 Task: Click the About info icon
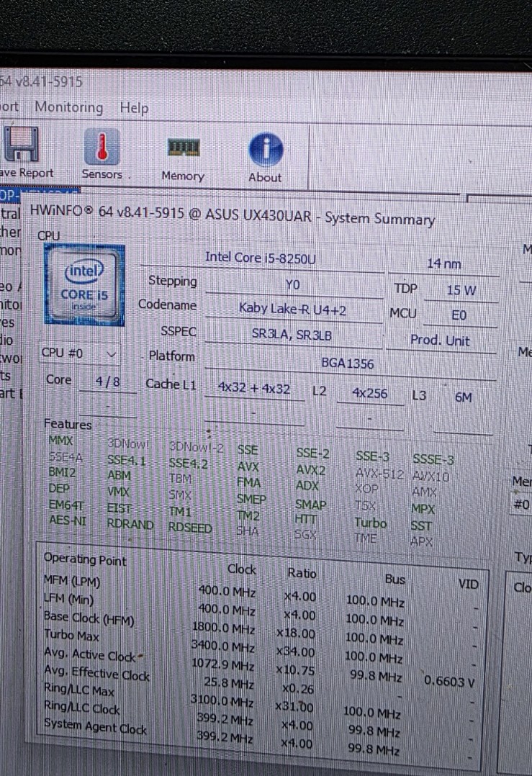[x=266, y=150]
